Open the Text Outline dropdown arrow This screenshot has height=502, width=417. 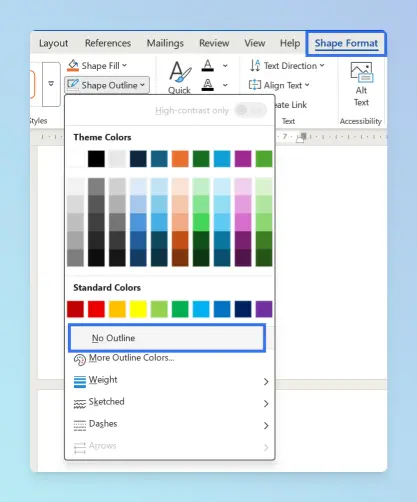[225, 85]
